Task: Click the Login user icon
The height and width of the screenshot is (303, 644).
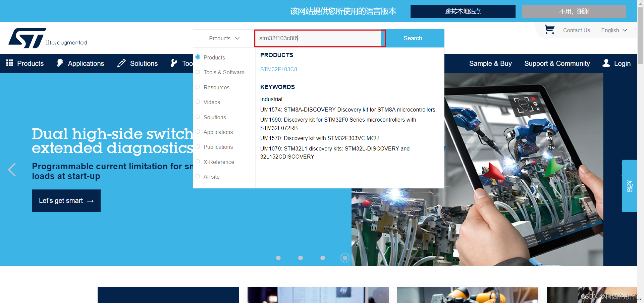Action: click(606, 63)
